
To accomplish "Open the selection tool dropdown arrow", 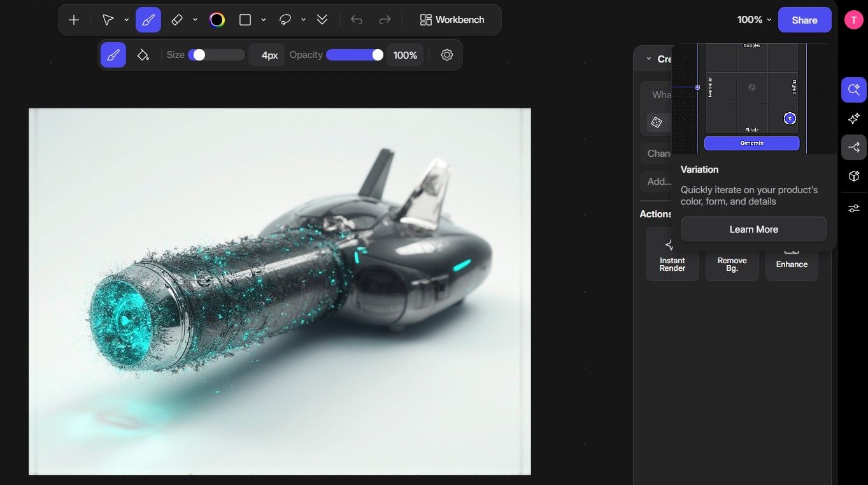I will [x=126, y=20].
